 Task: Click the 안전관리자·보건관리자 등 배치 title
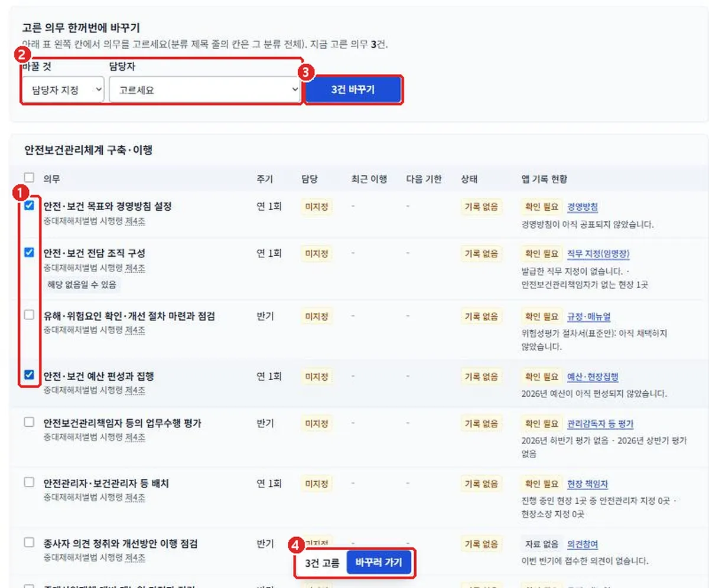(x=106, y=484)
